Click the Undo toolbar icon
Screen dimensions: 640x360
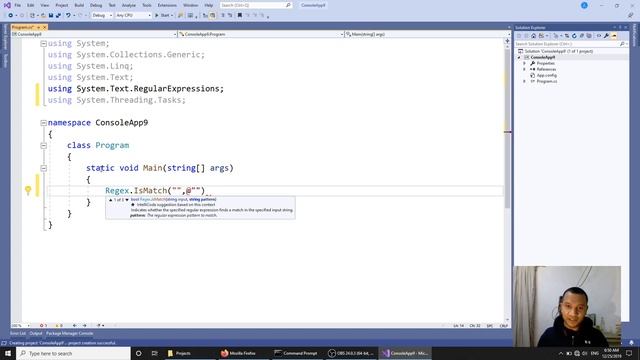pos(68,16)
